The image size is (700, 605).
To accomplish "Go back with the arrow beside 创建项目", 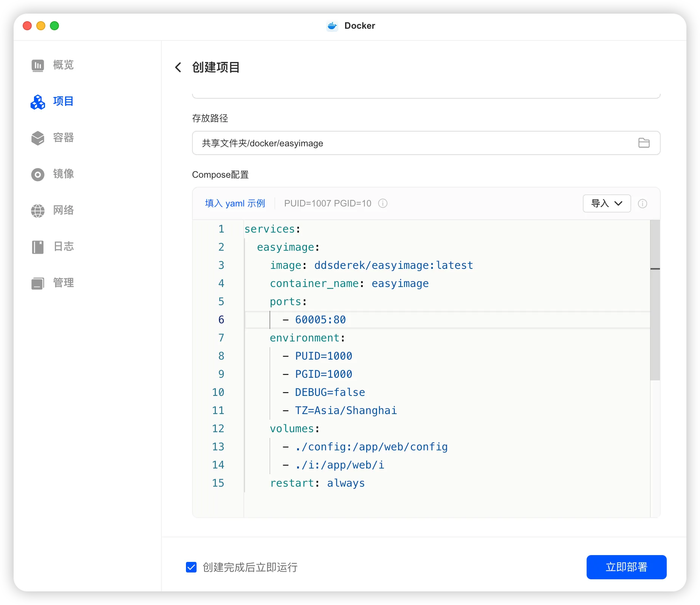I will (x=178, y=67).
